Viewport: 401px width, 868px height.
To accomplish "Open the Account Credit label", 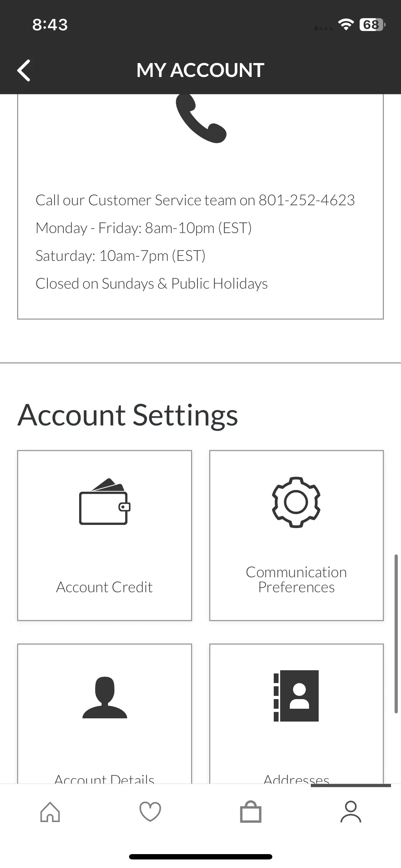I will click(x=104, y=587).
